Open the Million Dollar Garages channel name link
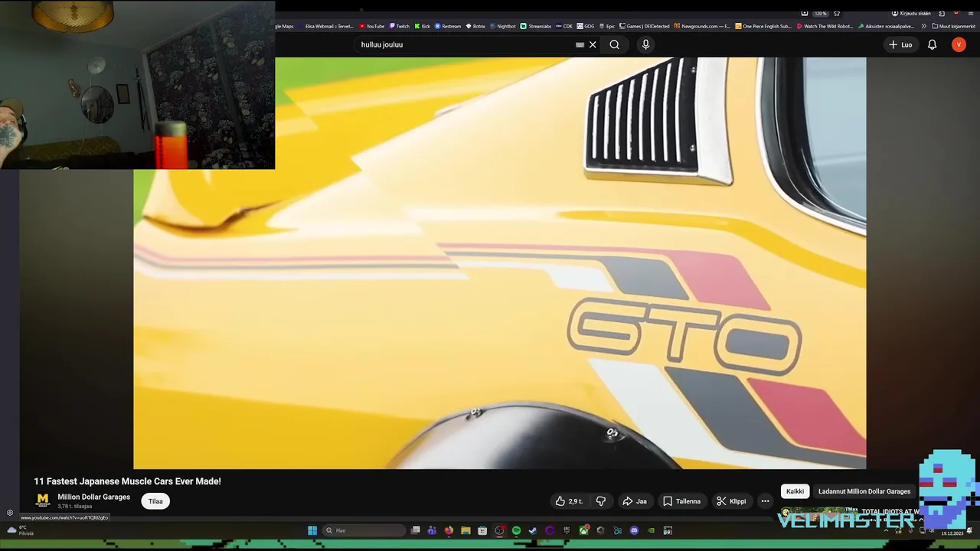Viewport: 980px width, 551px height. (x=93, y=497)
